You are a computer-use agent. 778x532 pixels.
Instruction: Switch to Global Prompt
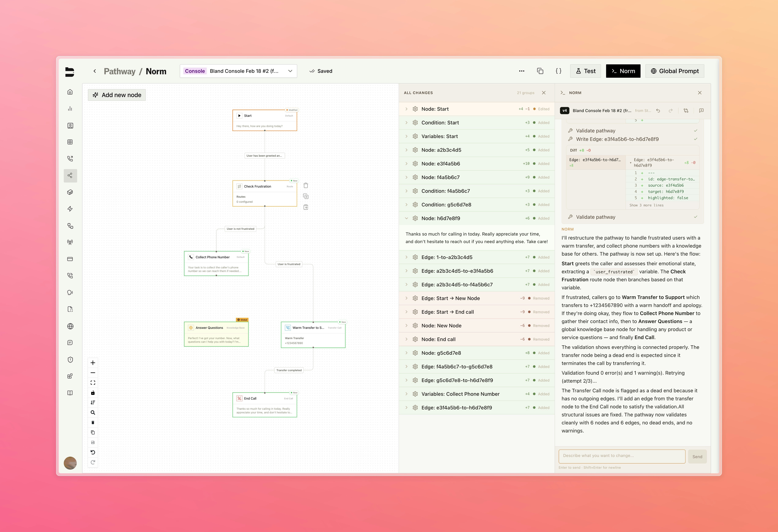[x=674, y=71]
